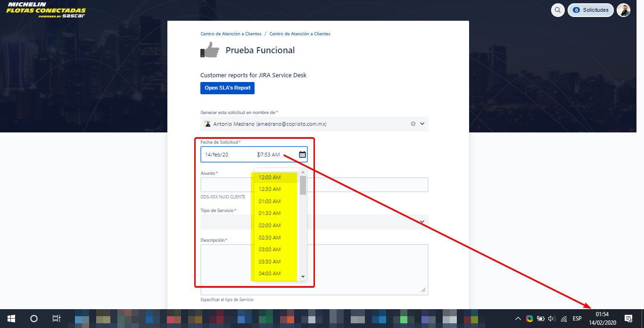The height and width of the screenshot is (328, 644).
Task: Click the Michelin Flotas Conectadas logo
Action: coord(46,10)
